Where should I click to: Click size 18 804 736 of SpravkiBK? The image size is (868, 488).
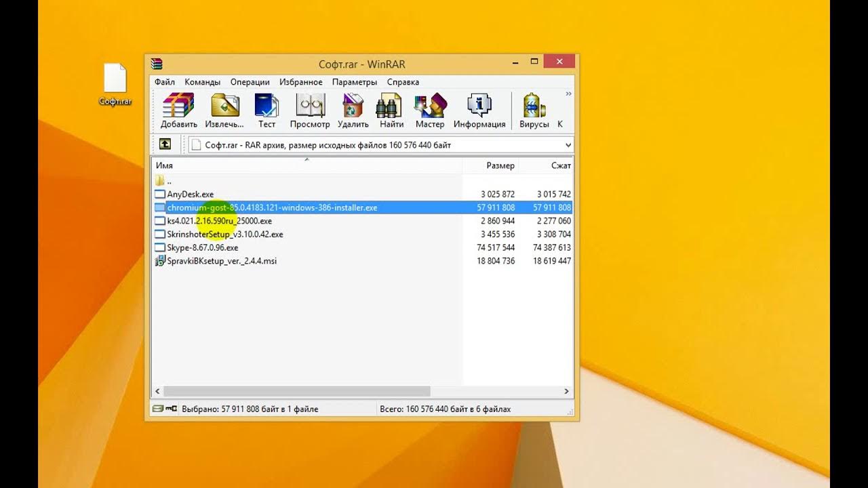[x=496, y=261]
